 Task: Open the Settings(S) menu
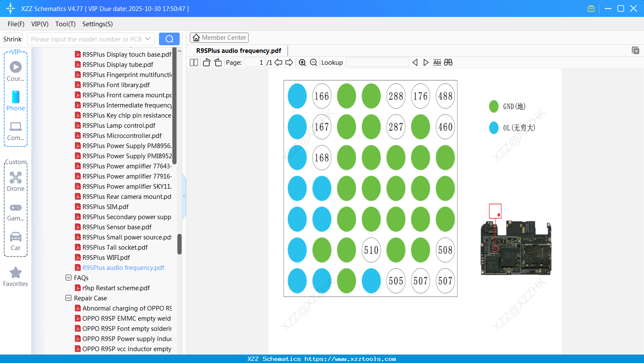click(x=98, y=24)
